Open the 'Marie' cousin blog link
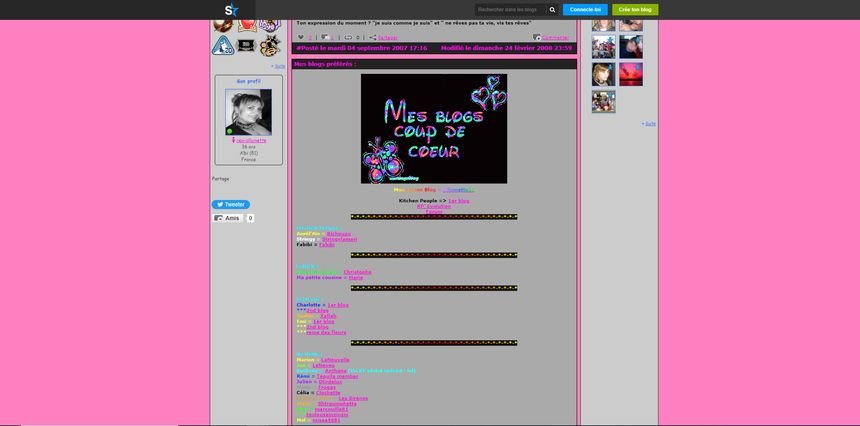The height and width of the screenshot is (426, 860). click(x=356, y=277)
